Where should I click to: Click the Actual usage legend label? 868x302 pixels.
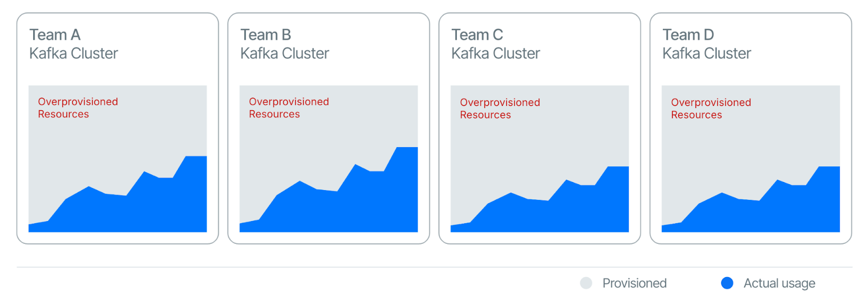pyautogui.click(x=779, y=283)
